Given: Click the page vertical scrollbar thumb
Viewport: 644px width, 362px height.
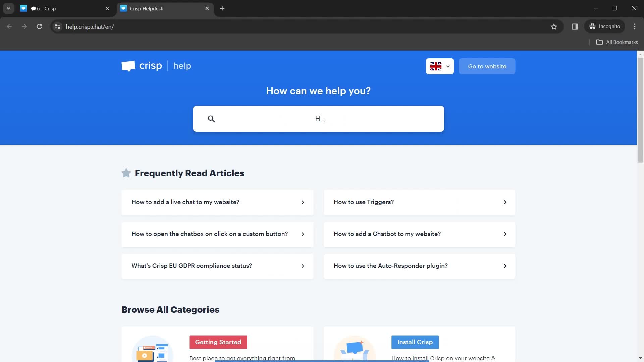Looking at the screenshot, I should coord(640,110).
